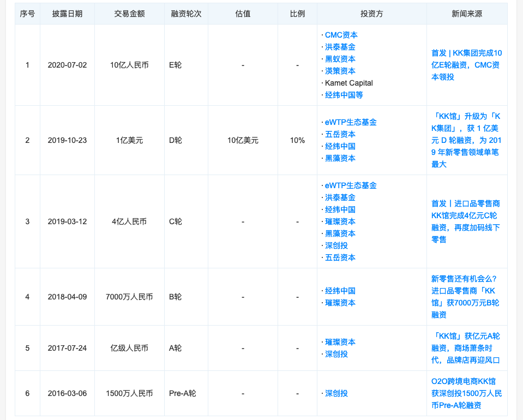This screenshot has width=523, height=420.
Task: Open 五岳资本 link in the C轮 row
Action: point(340,258)
